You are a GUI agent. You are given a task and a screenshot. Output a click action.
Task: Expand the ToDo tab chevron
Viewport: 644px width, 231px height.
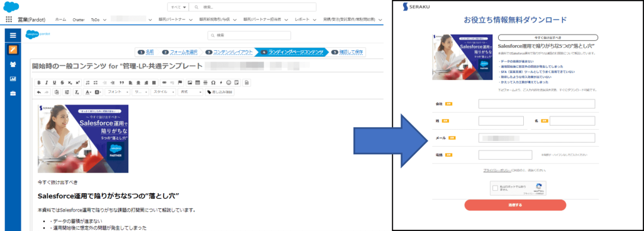[x=105, y=20]
